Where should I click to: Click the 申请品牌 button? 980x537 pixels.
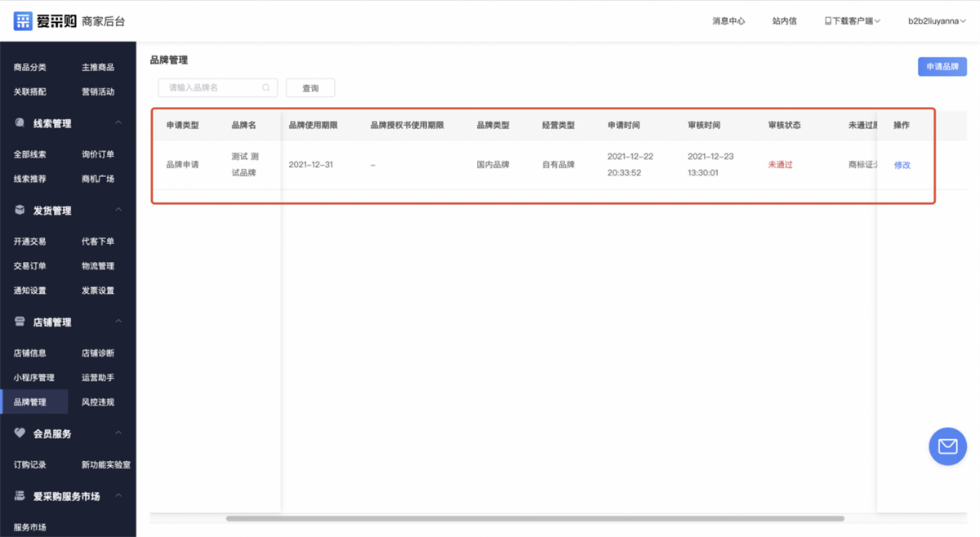point(942,67)
